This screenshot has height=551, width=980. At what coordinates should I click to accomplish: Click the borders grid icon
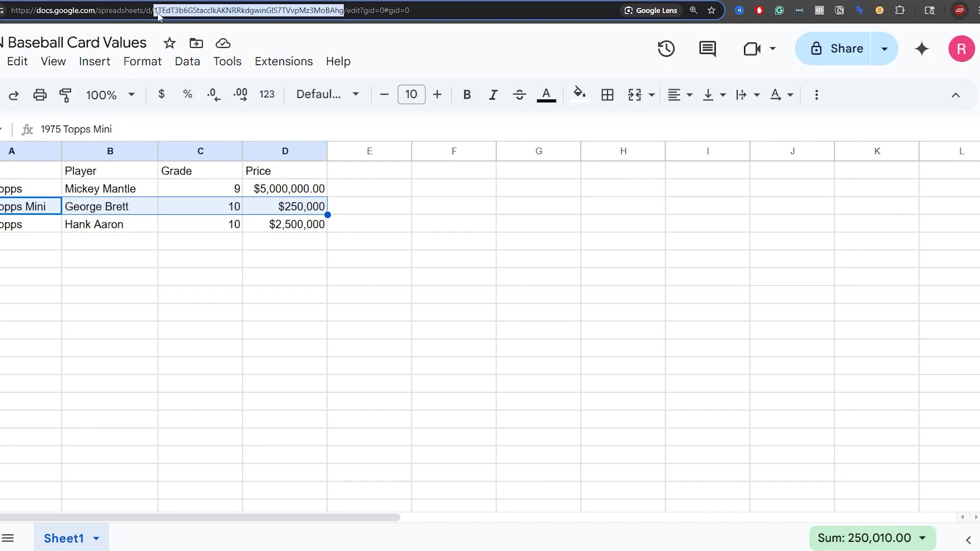tap(607, 95)
